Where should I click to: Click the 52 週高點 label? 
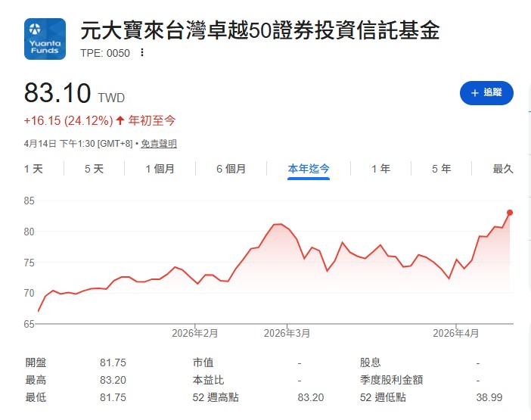[x=216, y=397]
